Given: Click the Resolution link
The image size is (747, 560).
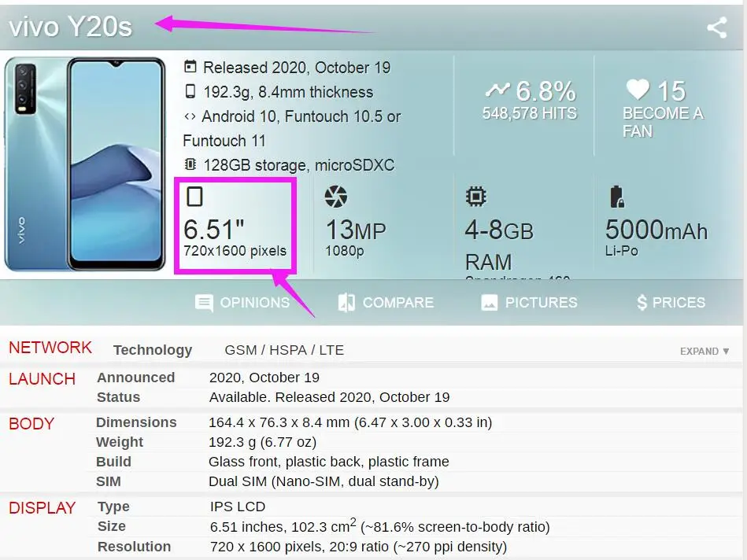Looking at the screenshot, I should point(135,547).
